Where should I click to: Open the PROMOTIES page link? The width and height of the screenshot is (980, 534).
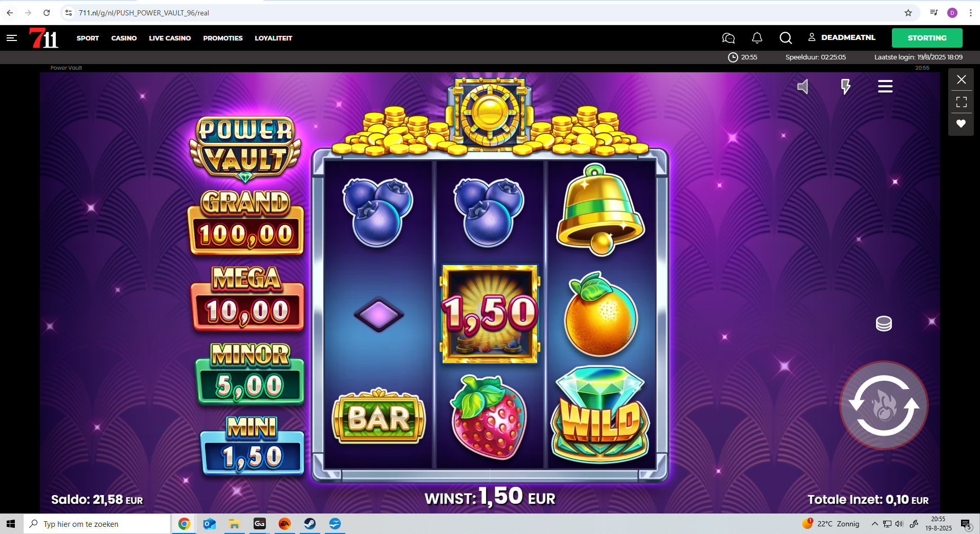coord(223,38)
